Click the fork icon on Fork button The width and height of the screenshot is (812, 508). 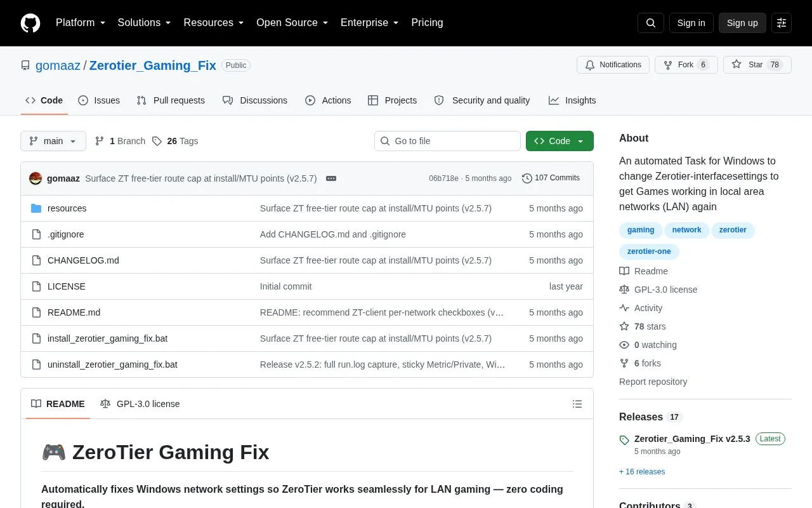668,65
